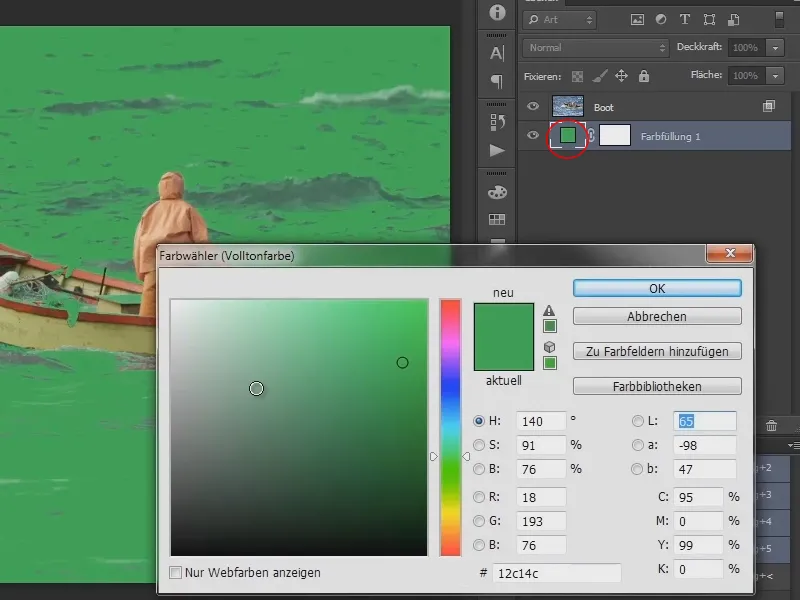Image resolution: width=800 pixels, height=600 pixels.
Task: Toggle the layer filter switch
Action: [x=779, y=19]
